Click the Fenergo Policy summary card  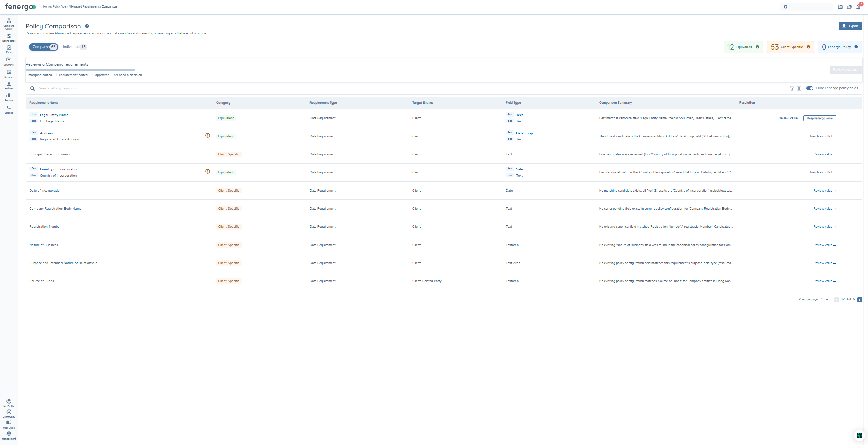point(840,47)
